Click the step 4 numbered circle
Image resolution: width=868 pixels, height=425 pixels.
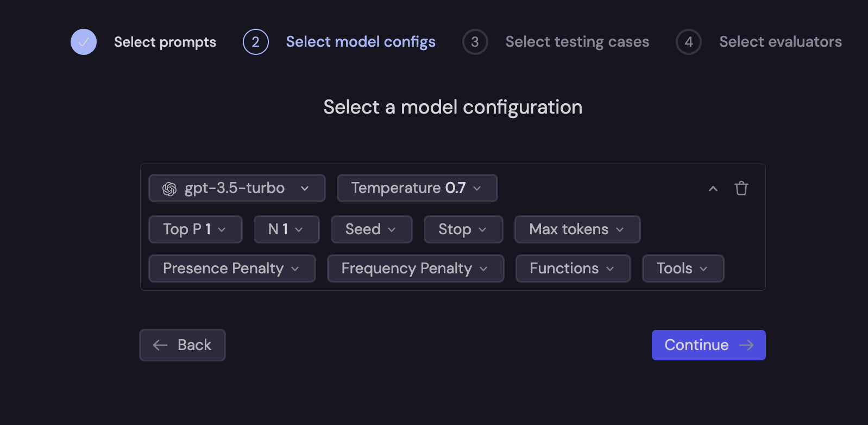(689, 42)
